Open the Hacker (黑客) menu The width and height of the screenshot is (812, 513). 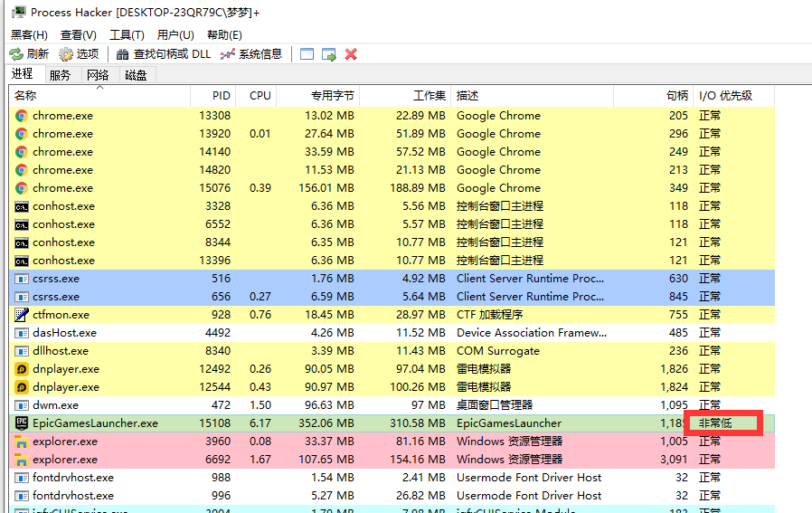point(29,34)
